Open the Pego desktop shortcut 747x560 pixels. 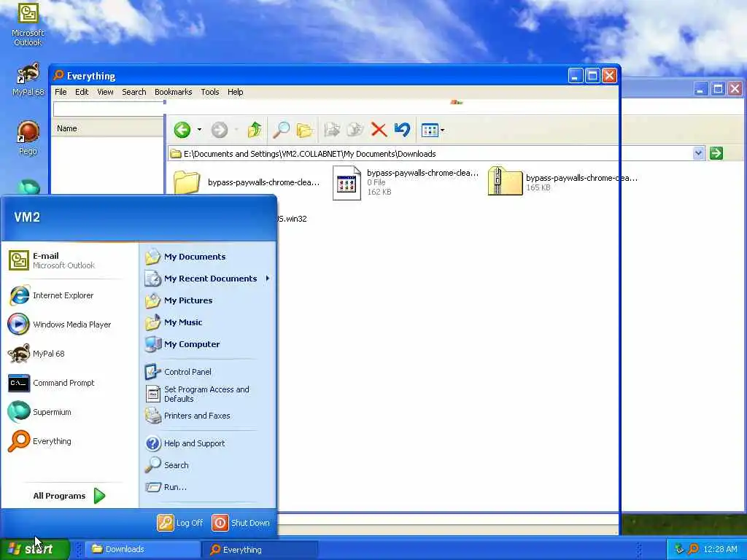28,138
